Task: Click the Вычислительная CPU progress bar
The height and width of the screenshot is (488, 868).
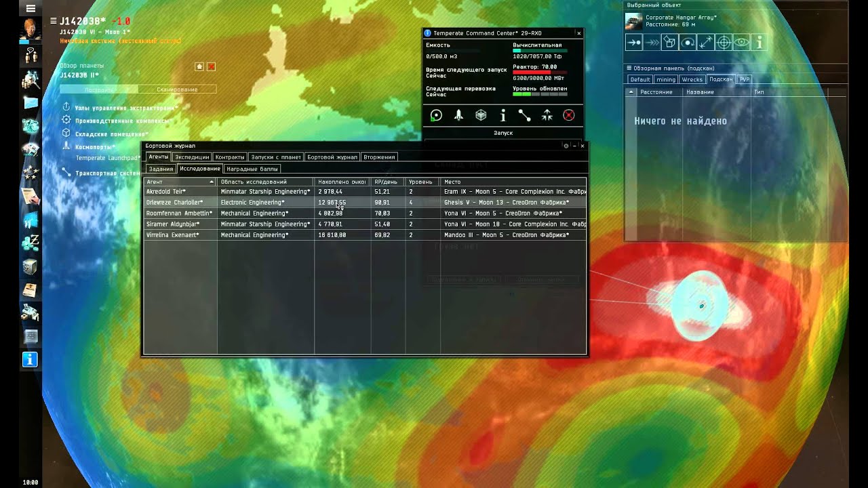Action: click(540, 51)
